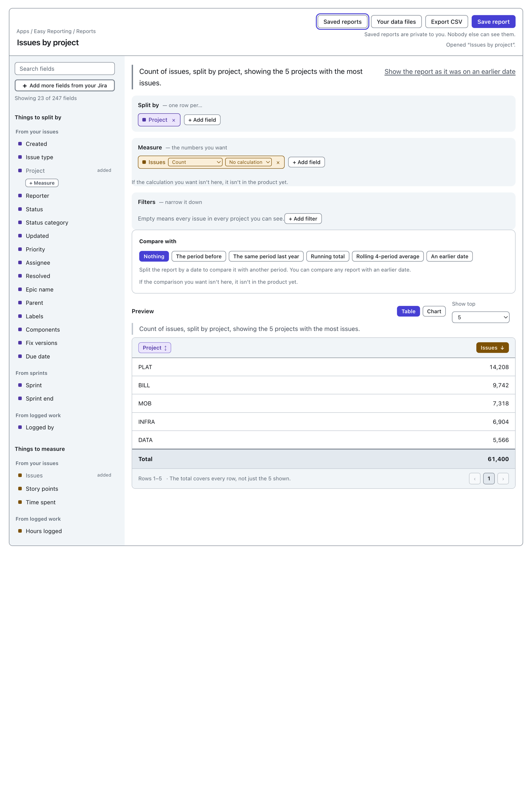Go to the next results page
Image resolution: width=532 pixels, height=798 pixels.
click(x=503, y=479)
